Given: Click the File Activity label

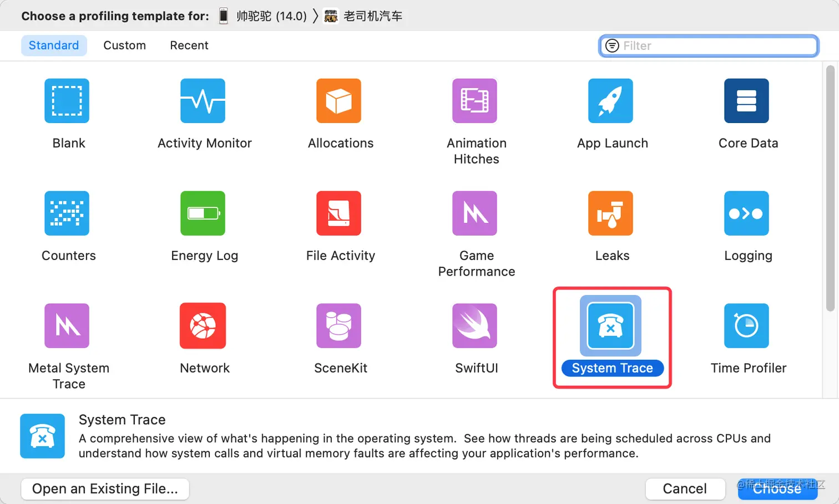Looking at the screenshot, I should pyautogui.click(x=341, y=256).
